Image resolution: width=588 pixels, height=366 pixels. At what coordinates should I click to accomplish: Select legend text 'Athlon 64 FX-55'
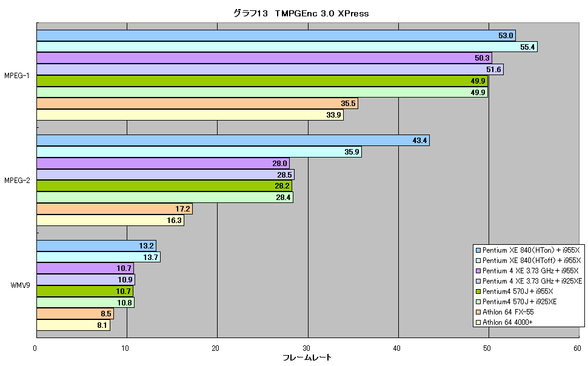click(x=508, y=312)
